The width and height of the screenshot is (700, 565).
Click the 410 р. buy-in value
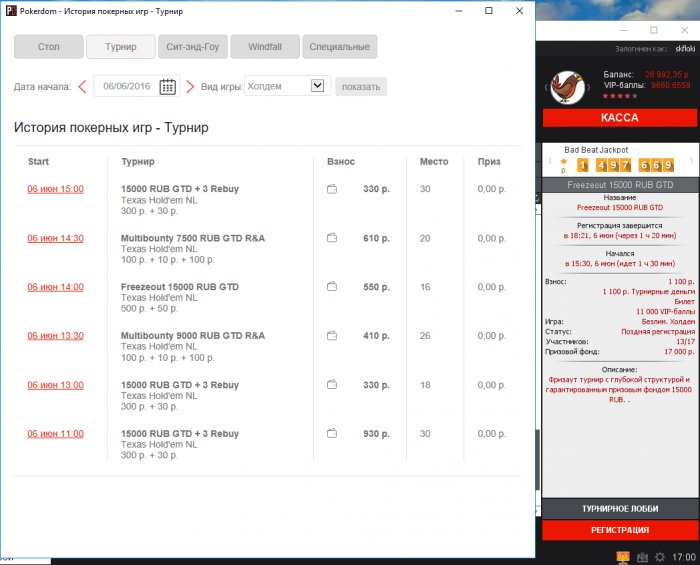tap(376, 336)
